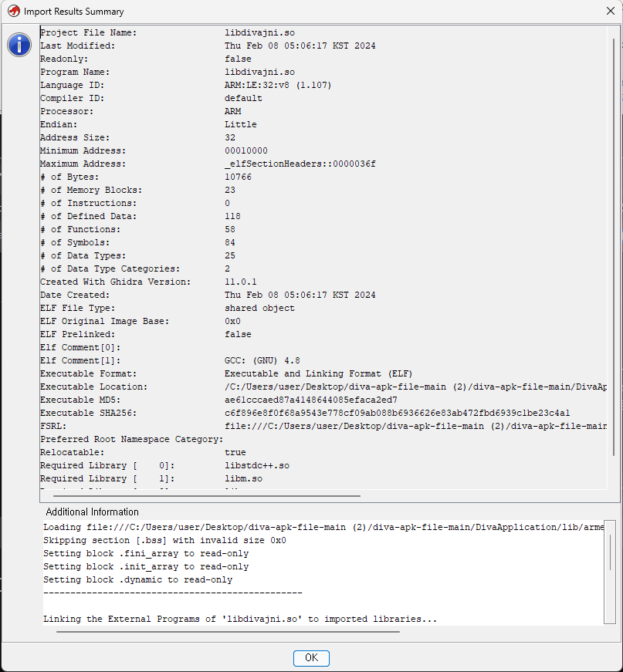Click the Program Name value libdivajni.so
Image resolution: width=623 pixels, height=672 pixels.
[x=259, y=72]
